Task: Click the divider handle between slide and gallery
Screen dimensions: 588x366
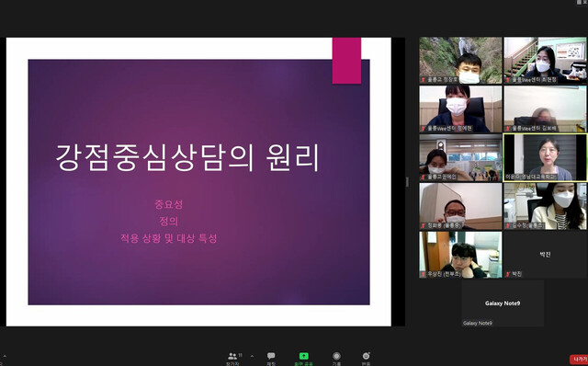Action: click(x=407, y=182)
